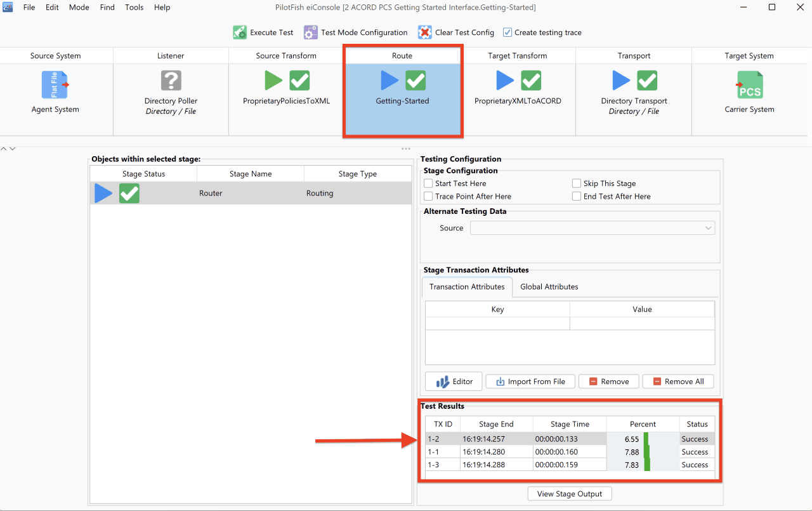Switch to the Transaction Attributes tab

tap(467, 287)
